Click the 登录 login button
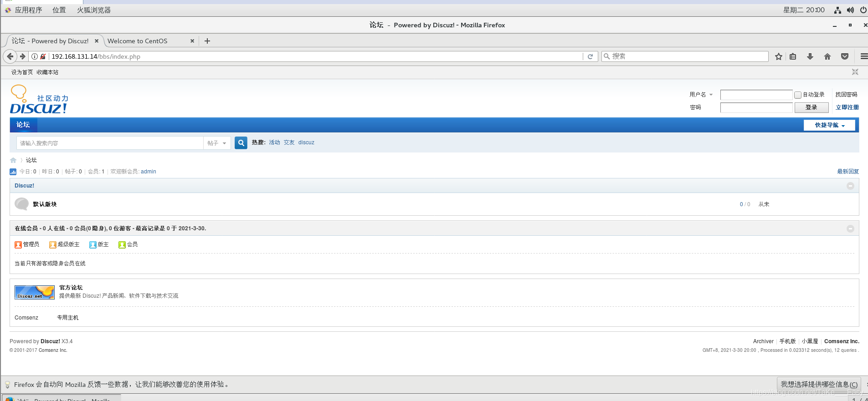The image size is (868, 401). 812,107
